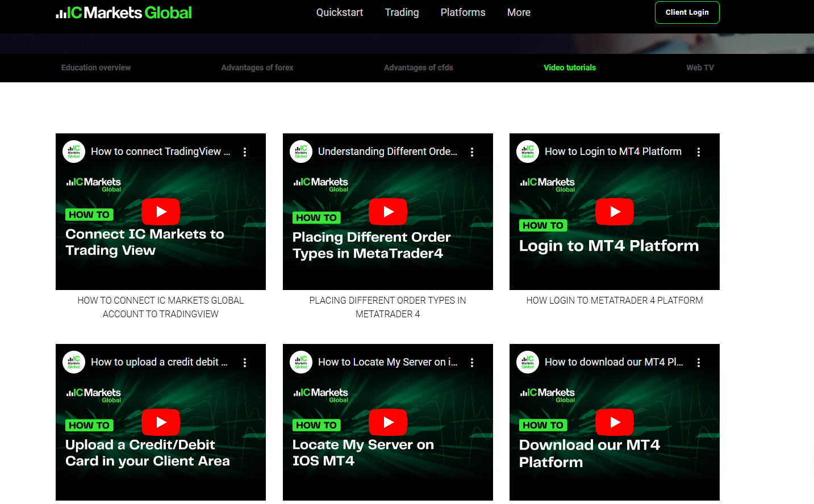Play the Connect IC Markets to TradingView video
The image size is (814, 504).
point(161,212)
